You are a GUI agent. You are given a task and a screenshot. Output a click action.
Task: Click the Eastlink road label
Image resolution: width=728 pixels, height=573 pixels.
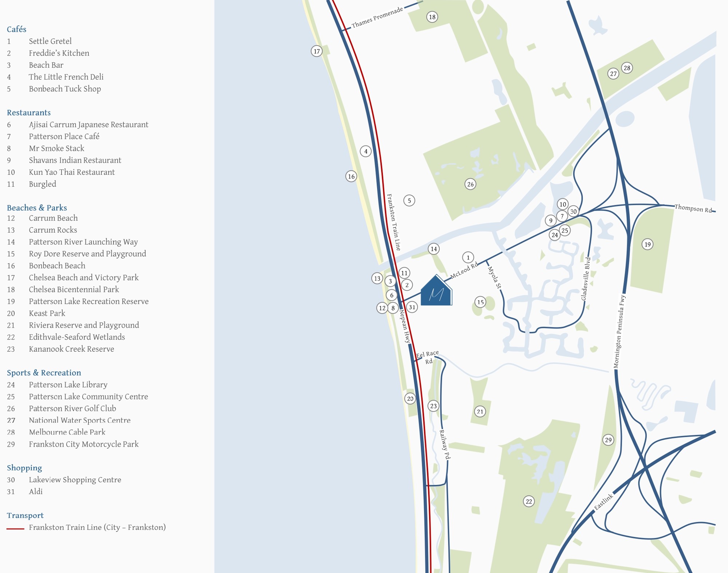pyautogui.click(x=604, y=502)
